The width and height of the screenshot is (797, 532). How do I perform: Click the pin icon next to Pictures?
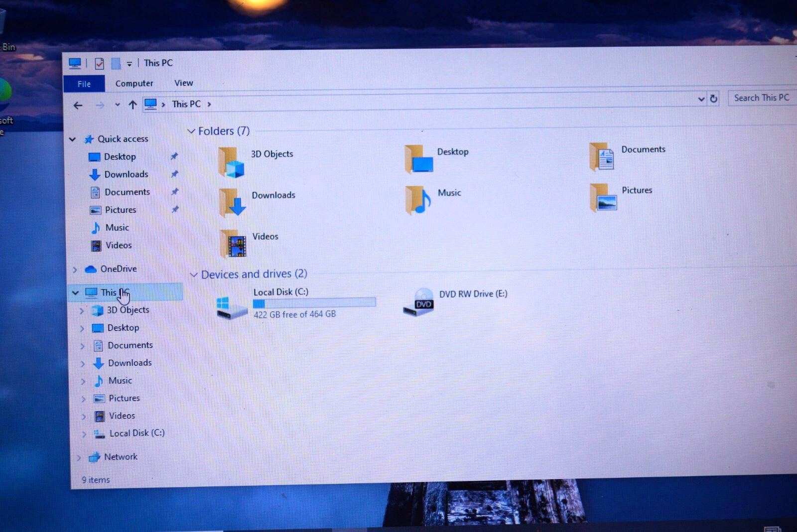pos(175,210)
